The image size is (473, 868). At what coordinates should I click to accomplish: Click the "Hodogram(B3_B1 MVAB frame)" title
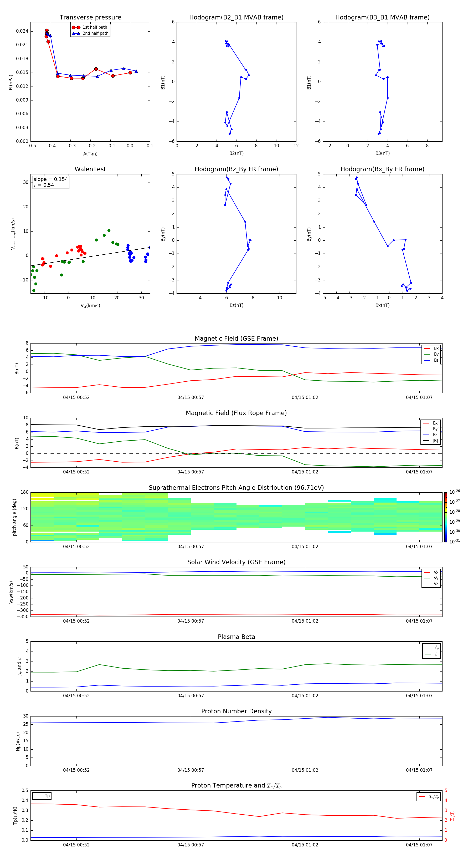tap(382, 18)
